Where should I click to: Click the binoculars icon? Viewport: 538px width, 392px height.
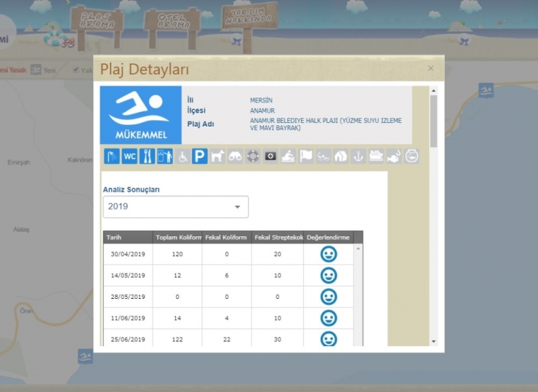235,156
